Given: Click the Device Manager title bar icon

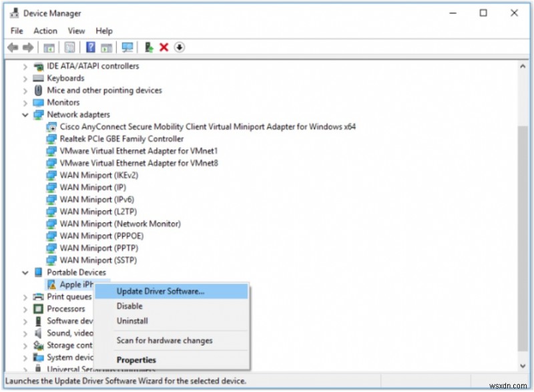Looking at the screenshot, I should (x=14, y=13).
